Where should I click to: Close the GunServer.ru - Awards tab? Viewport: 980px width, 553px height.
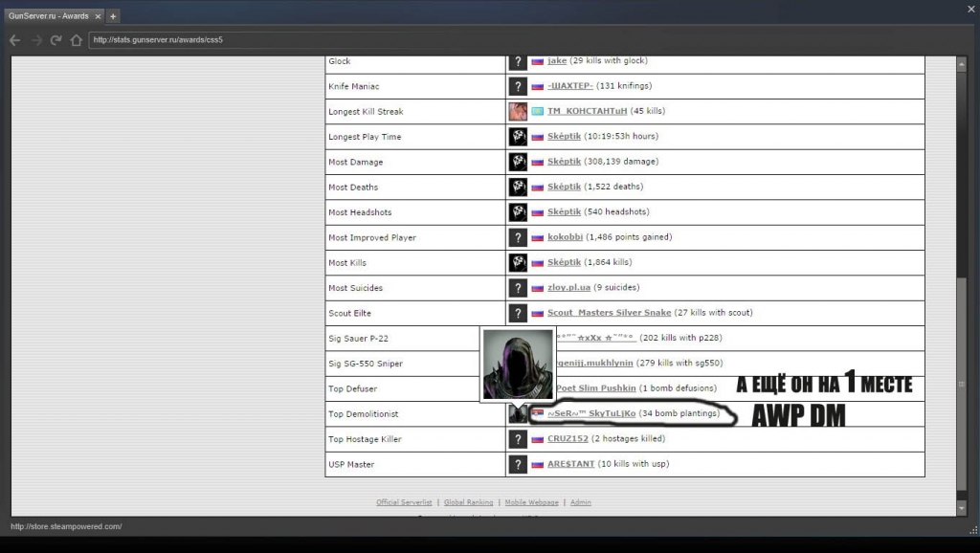(x=98, y=16)
